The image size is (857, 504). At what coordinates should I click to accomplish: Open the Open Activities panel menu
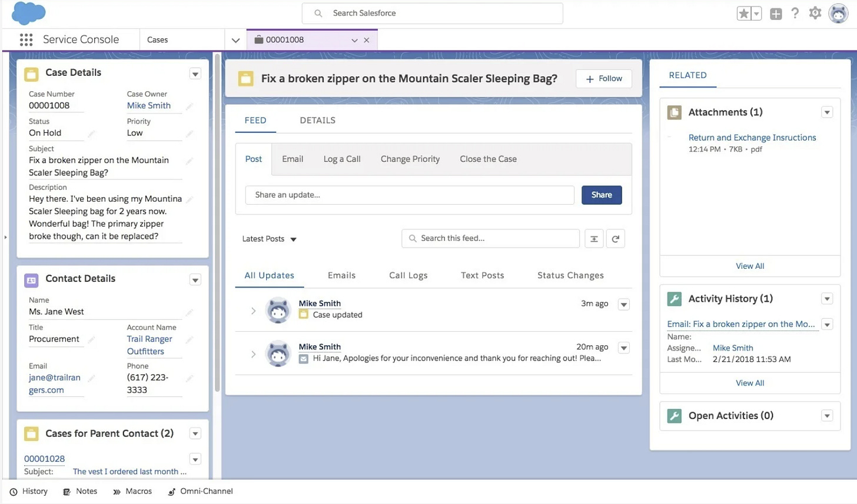[827, 416]
